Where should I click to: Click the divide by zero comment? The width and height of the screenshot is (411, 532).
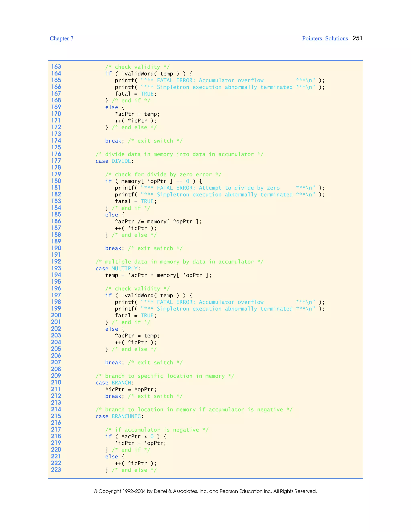point(163,174)
